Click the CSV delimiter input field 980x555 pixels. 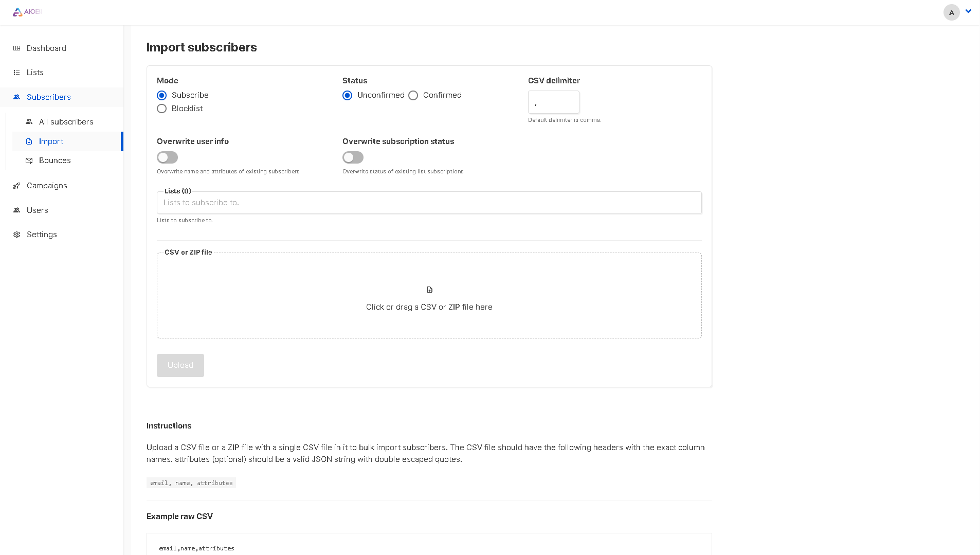click(x=553, y=102)
